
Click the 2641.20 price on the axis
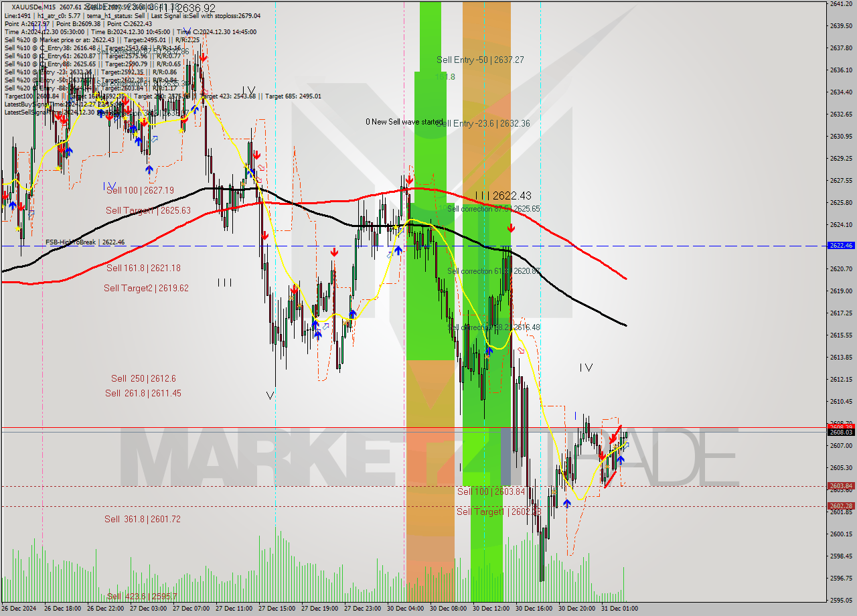(x=840, y=3)
